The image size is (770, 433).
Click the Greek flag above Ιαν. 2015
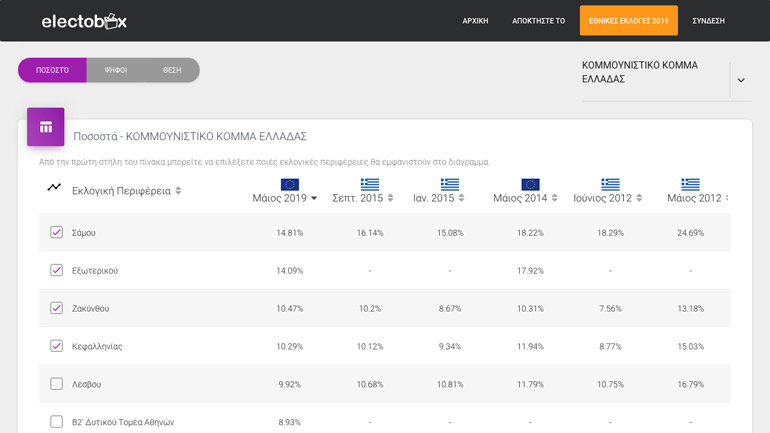[x=450, y=184]
